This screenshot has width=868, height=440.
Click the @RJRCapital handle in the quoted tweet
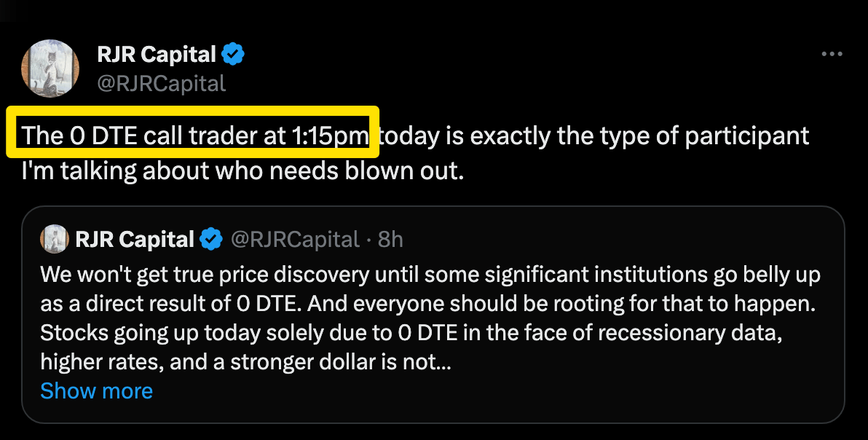295,240
